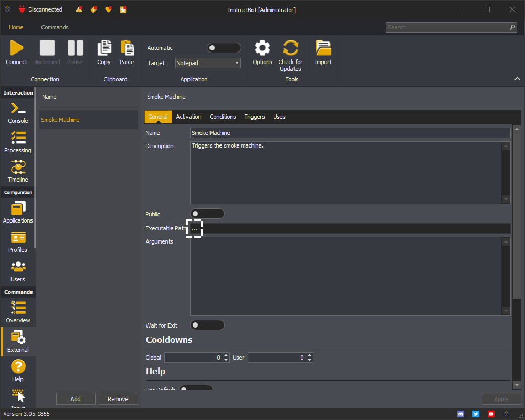Click the Check for Updates icon
Image resolution: width=525 pixels, height=420 pixels.
point(290,48)
